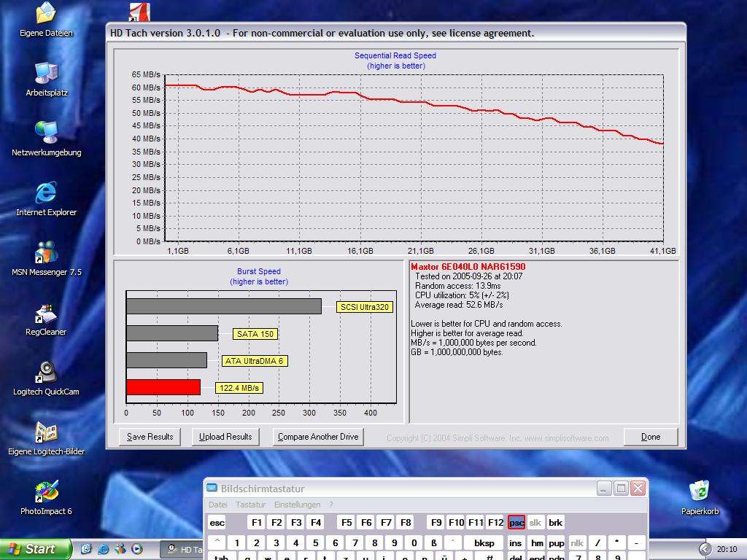Click the ATA UltraDMA 6 yellow label

255,361
